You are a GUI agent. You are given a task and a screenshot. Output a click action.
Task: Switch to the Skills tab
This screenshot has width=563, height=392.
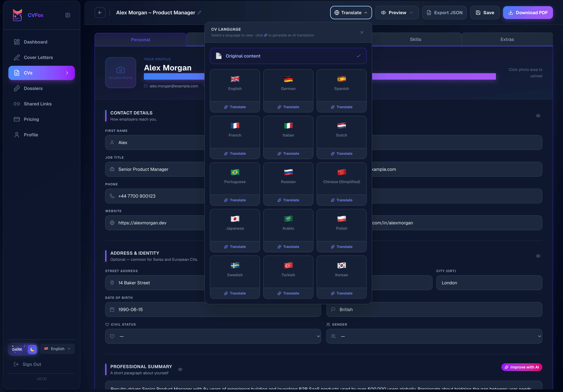(x=415, y=39)
